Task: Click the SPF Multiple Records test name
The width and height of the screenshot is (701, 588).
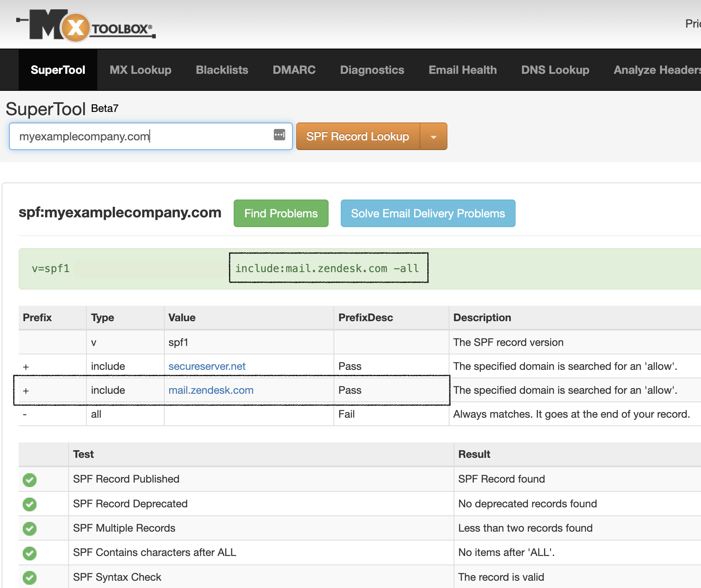Action: (x=124, y=528)
